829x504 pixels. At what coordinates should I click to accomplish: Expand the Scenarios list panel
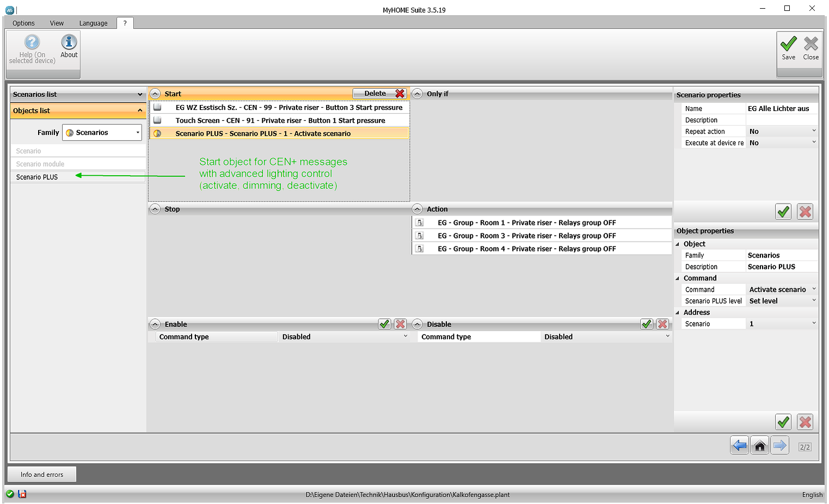pos(140,94)
